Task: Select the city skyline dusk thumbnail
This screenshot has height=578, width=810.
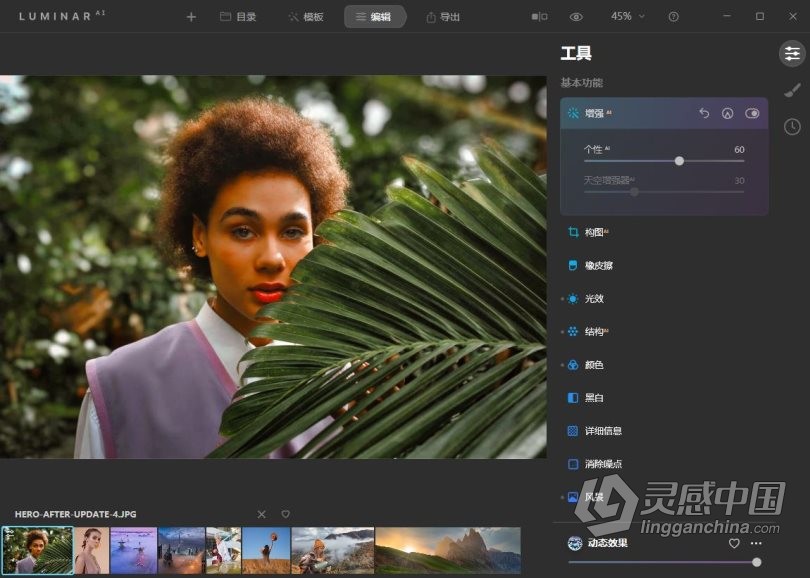Action: [x=181, y=551]
